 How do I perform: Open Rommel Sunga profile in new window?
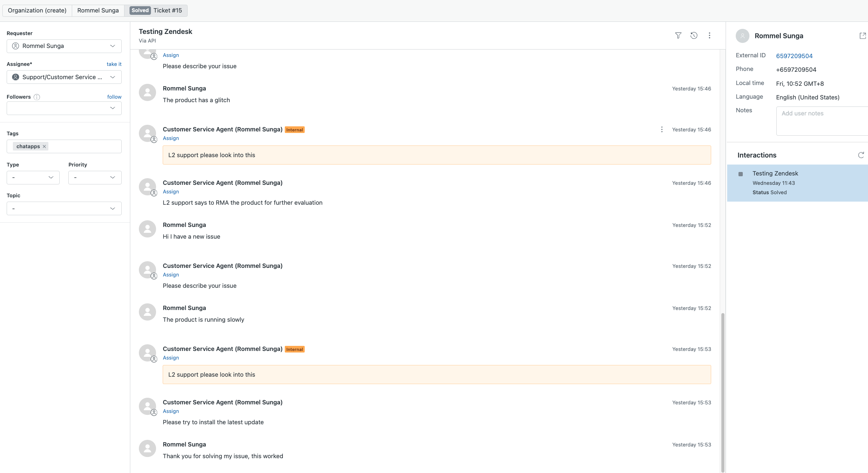click(863, 36)
